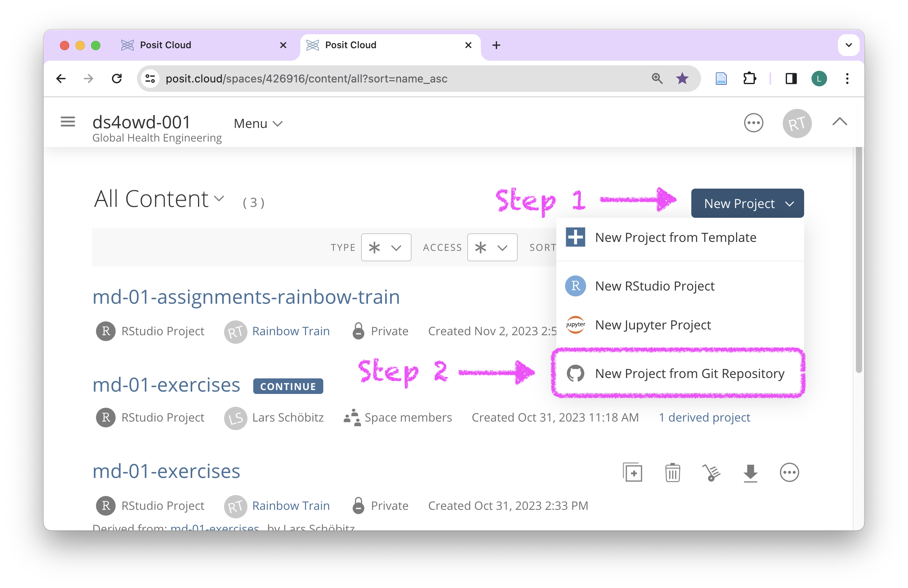Expand the ACCESS filter dropdown

pyautogui.click(x=492, y=247)
